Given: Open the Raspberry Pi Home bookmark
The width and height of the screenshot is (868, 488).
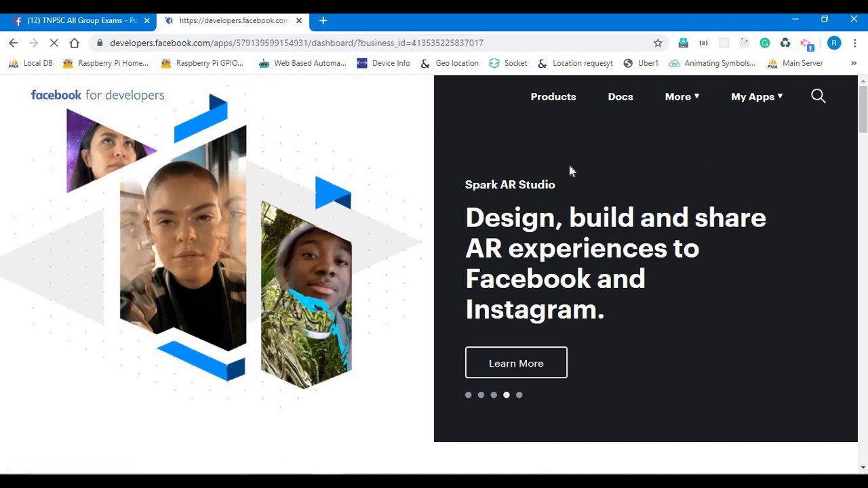Looking at the screenshot, I should point(106,63).
